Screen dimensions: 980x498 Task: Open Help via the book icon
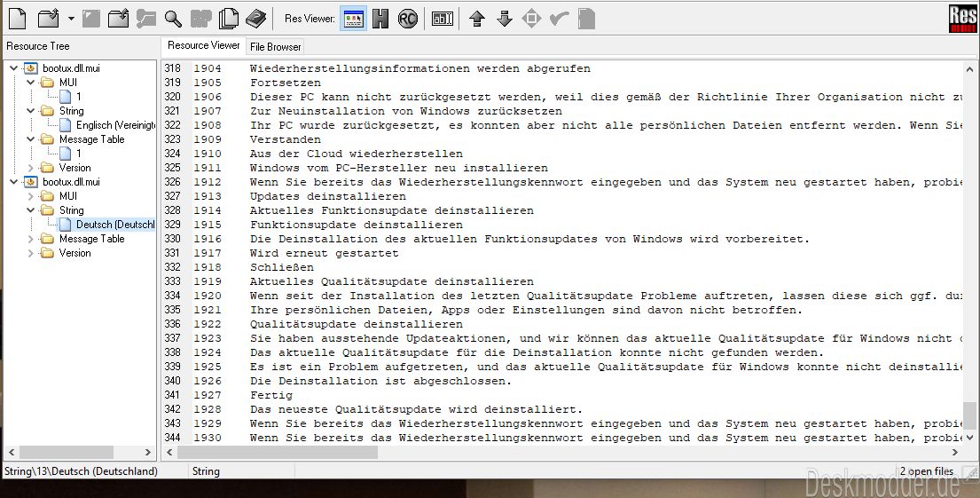pos(255,19)
